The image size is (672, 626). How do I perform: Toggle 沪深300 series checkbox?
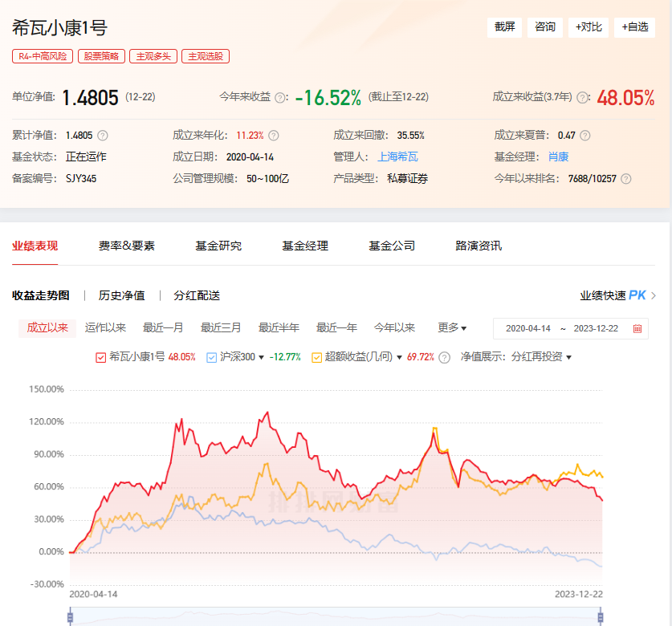coord(212,357)
